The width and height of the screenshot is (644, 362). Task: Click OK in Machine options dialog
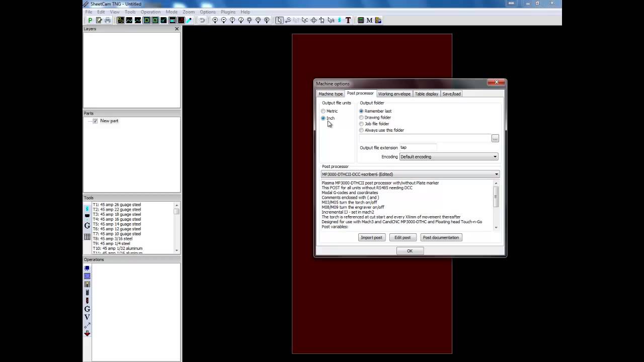[x=410, y=251]
